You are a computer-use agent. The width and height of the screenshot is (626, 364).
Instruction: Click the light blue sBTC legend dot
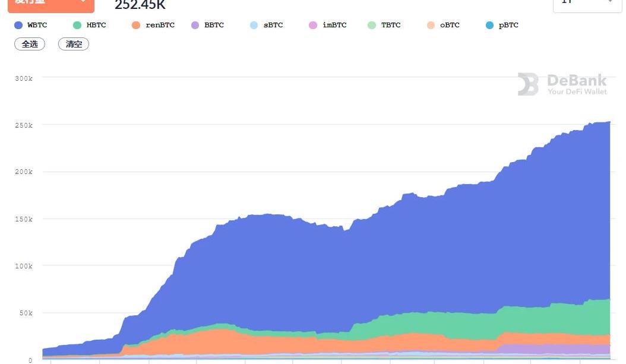(x=254, y=26)
